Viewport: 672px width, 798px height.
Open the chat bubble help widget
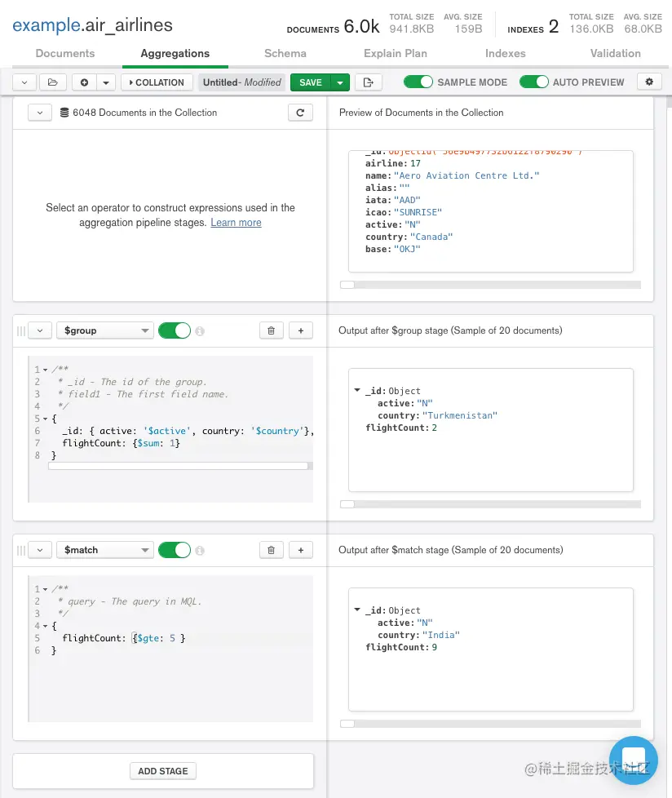634,760
